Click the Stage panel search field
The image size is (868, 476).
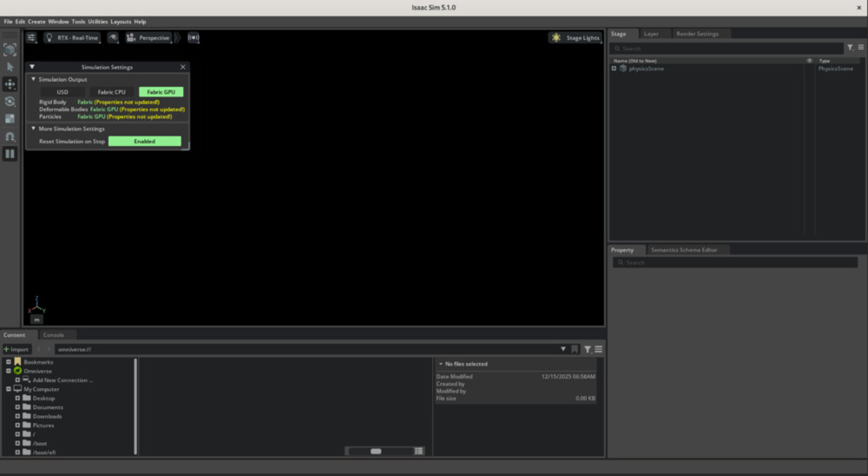(727, 49)
